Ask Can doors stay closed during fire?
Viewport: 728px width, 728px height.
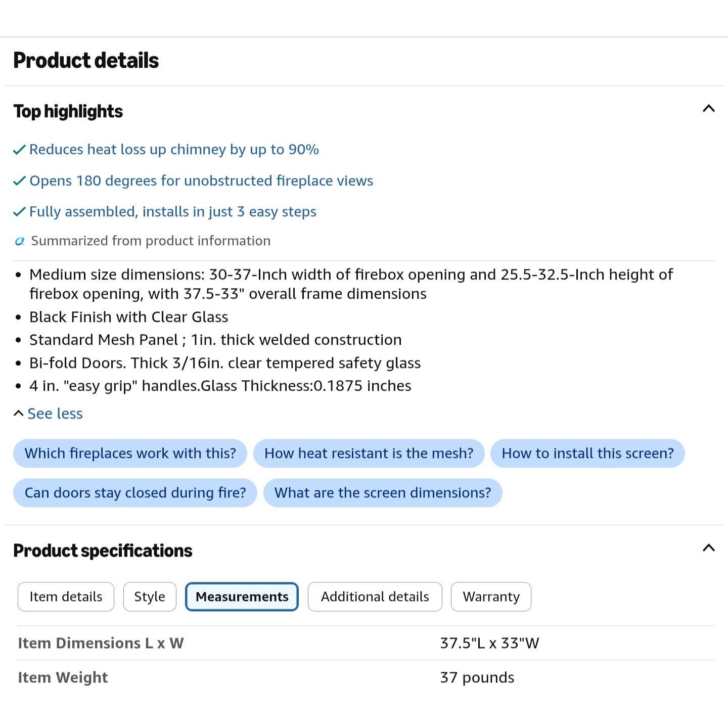(135, 493)
